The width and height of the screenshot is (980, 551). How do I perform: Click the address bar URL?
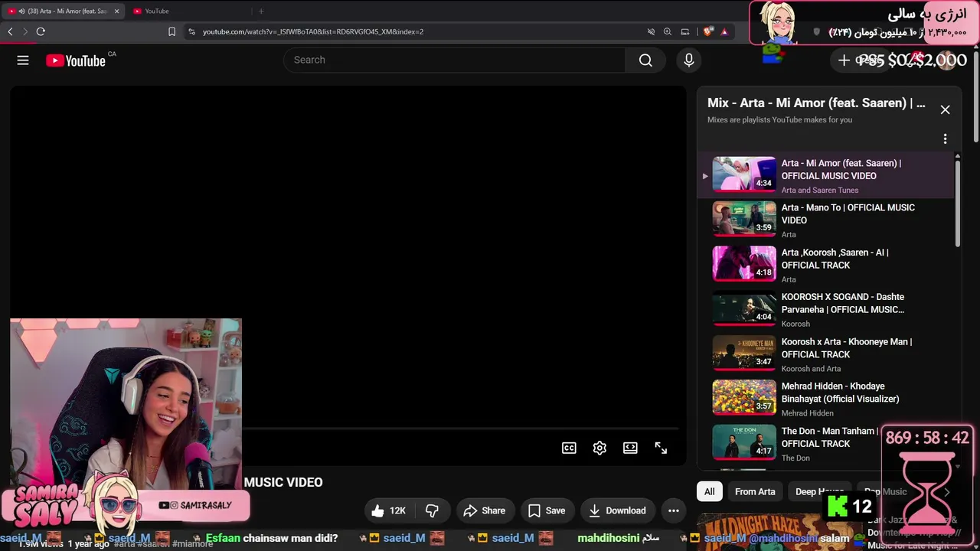tap(313, 31)
